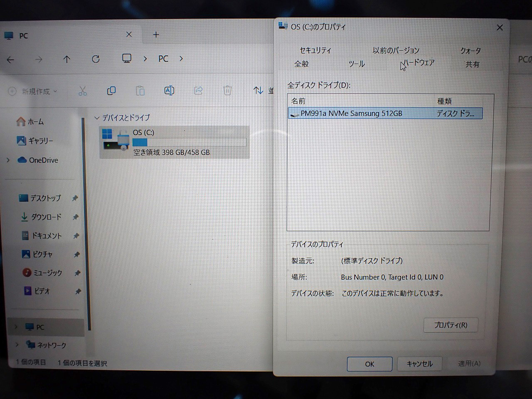Click the Copy toolbar icon
Image resolution: width=532 pixels, height=399 pixels.
(111, 91)
